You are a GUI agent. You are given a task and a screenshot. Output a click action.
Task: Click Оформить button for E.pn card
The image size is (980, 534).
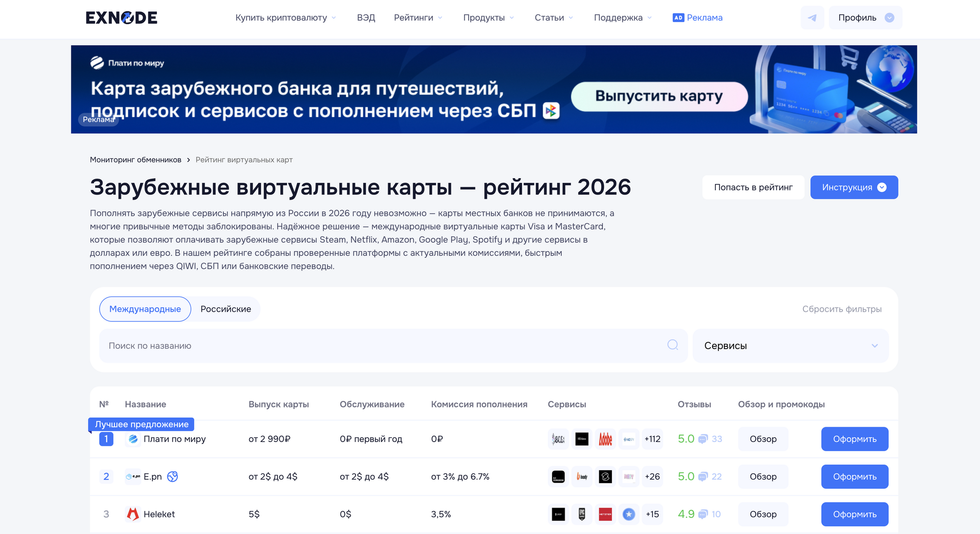tap(855, 477)
